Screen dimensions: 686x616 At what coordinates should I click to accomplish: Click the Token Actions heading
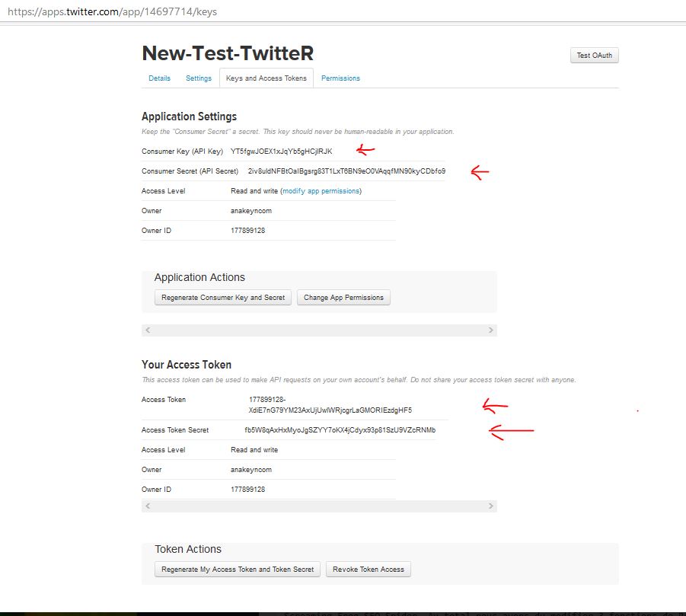[188, 549]
